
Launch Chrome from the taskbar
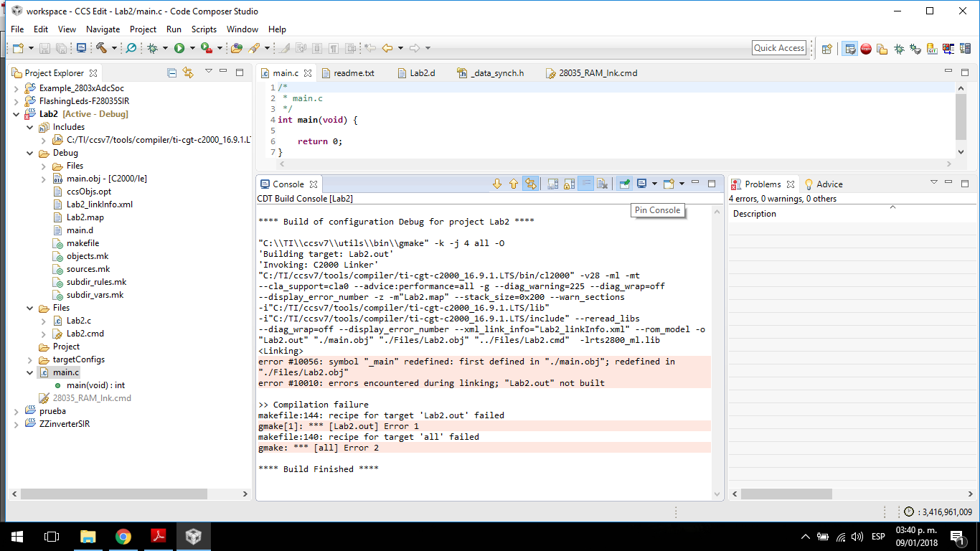click(123, 536)
